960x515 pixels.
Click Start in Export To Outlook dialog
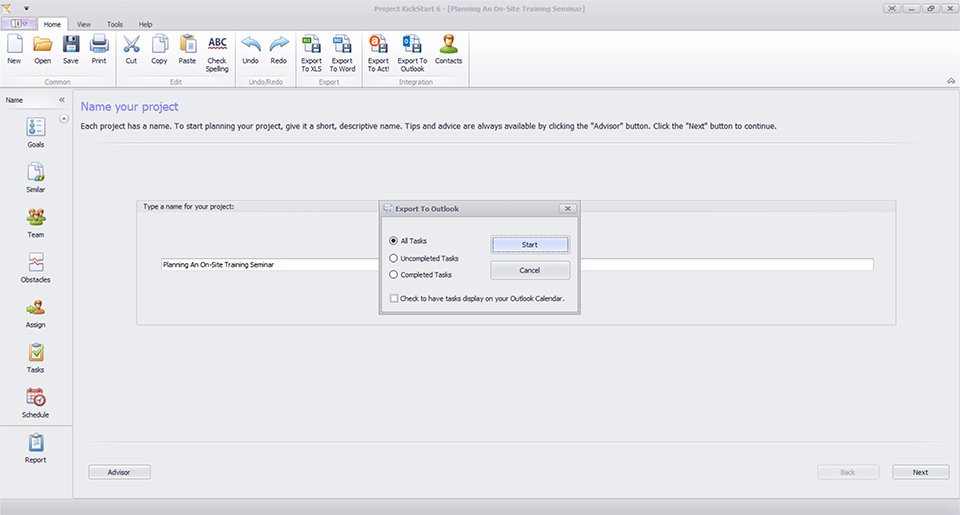tap(530, 244)
